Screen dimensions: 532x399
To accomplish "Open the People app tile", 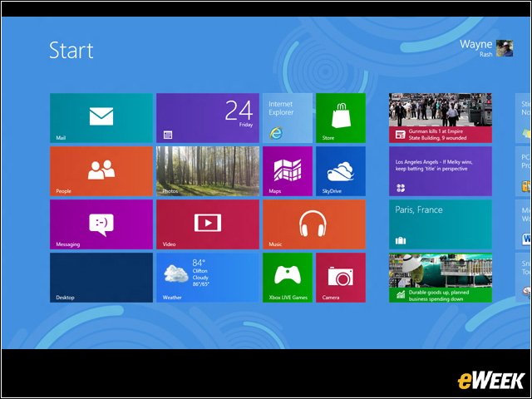I will point(101,170).
